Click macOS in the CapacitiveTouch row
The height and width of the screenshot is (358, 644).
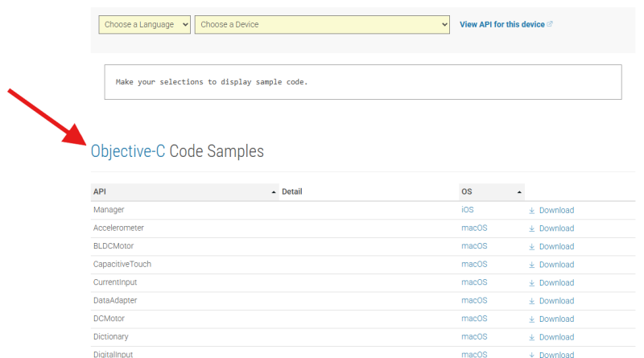coord(474,264)
